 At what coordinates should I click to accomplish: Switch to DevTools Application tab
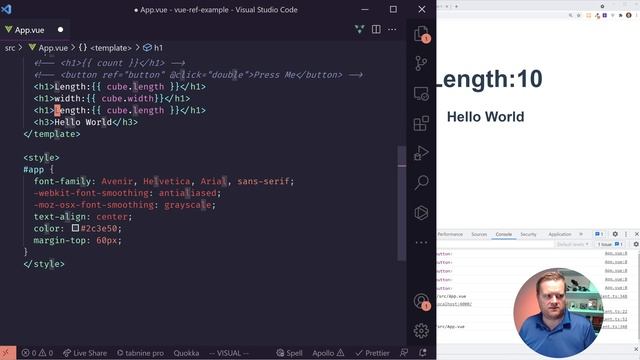pos(560,234)
